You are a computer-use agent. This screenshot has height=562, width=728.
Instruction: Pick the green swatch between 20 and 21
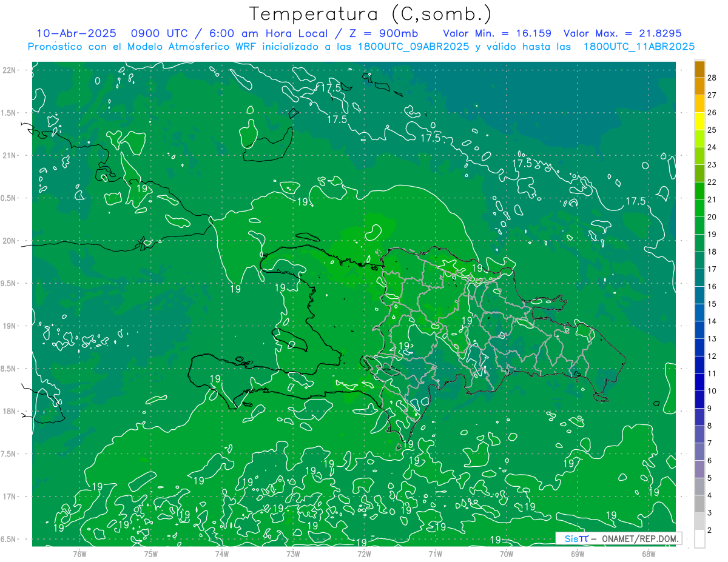(x=699, y=208)
